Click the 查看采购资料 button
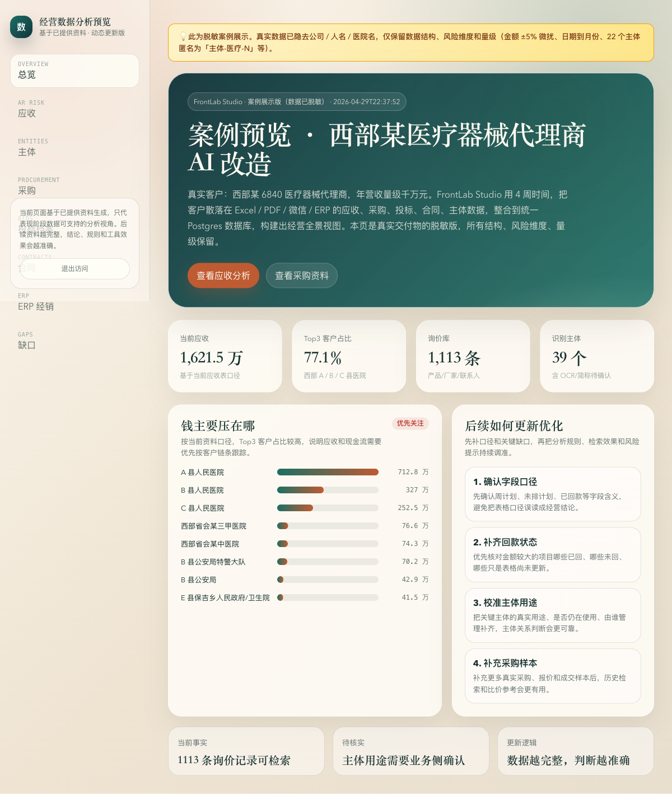This screenshot has height=794, width=672. (301, 275)
